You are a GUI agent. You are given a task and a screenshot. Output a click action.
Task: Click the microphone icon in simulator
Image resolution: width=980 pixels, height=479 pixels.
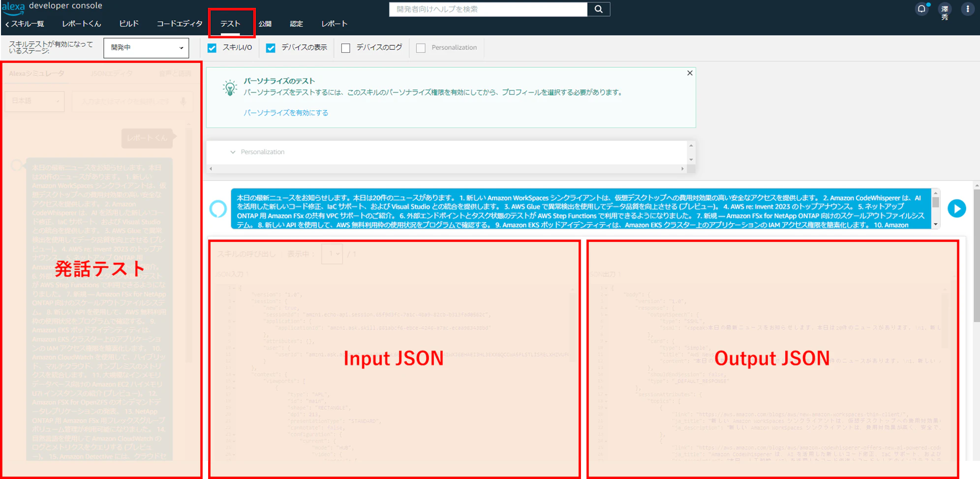pos(183,102)
